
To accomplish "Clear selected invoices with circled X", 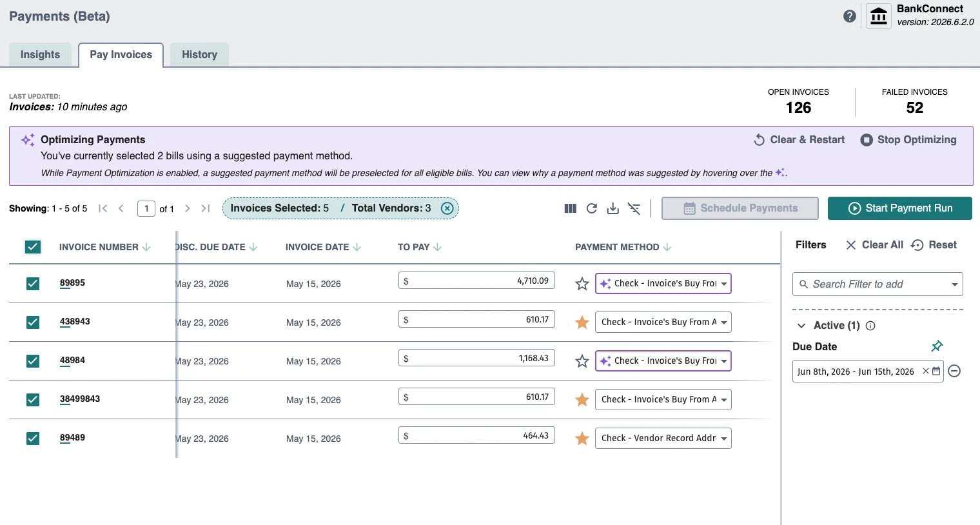I will (x=447, y=208).
